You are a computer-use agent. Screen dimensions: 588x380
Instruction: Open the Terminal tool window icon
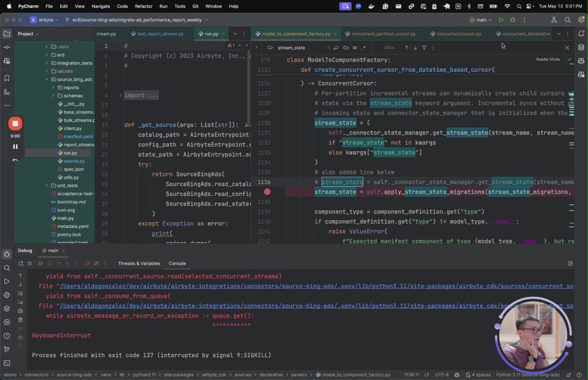pos(7,363)
